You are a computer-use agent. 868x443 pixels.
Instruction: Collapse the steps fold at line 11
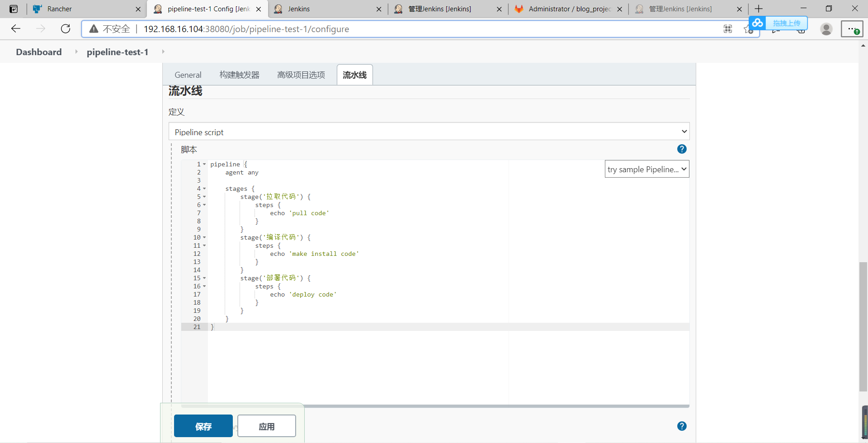pos(204,245)
